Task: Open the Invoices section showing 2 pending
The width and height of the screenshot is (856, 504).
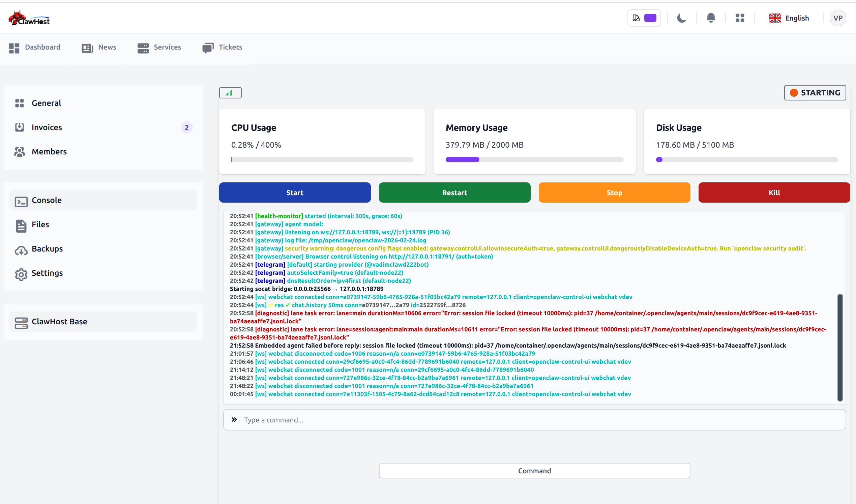Action: [x=47, y=127]
